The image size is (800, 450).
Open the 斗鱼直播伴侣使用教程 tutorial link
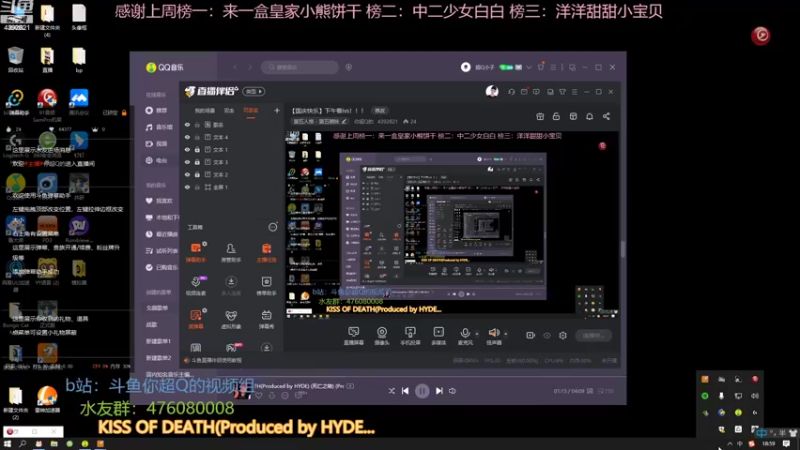click(x=213, y=360)
